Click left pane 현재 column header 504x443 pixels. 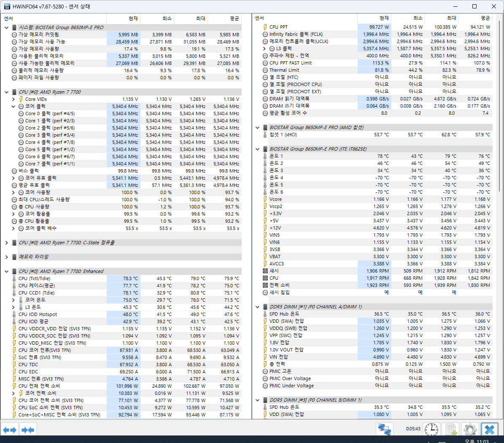124,18
